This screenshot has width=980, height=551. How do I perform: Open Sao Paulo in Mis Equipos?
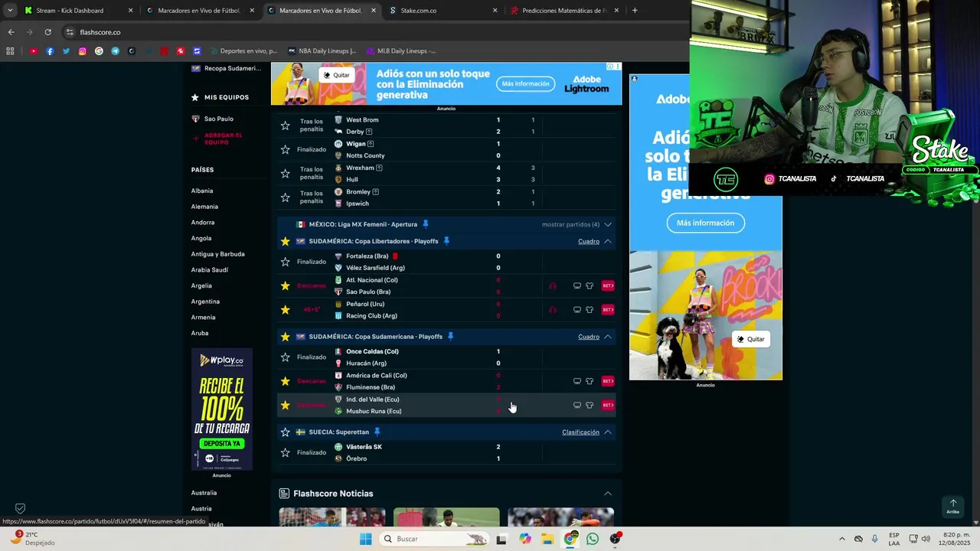tap(218, 119)
